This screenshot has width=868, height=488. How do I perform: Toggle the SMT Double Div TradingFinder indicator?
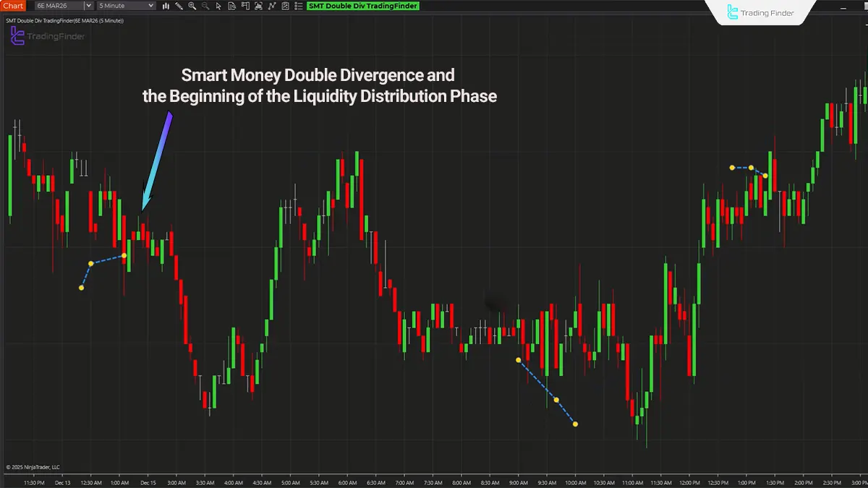(362, 6)
